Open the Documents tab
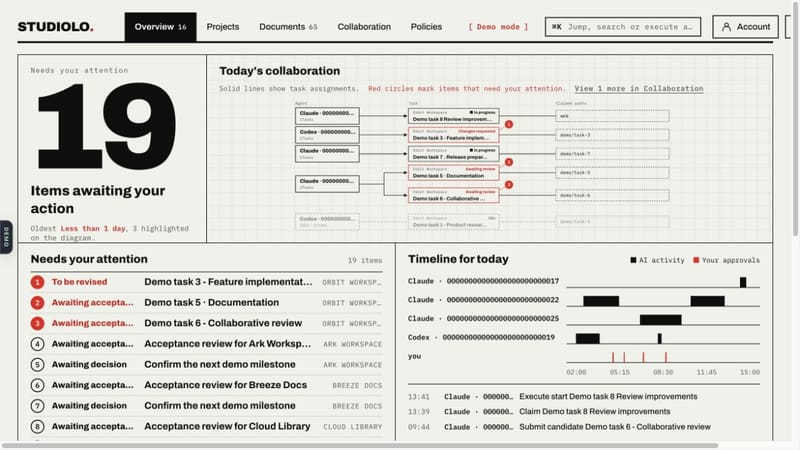 pyautogui.click(x=288, y=27)
